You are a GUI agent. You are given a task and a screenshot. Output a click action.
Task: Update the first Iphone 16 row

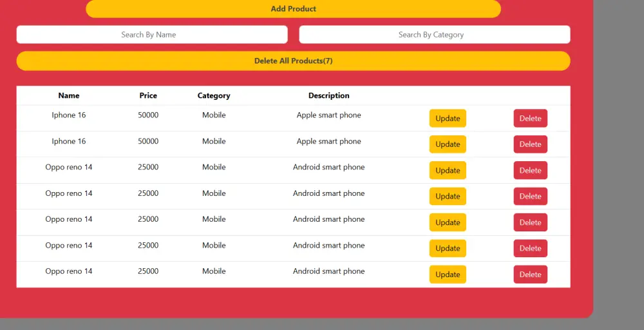coord(448,119)
